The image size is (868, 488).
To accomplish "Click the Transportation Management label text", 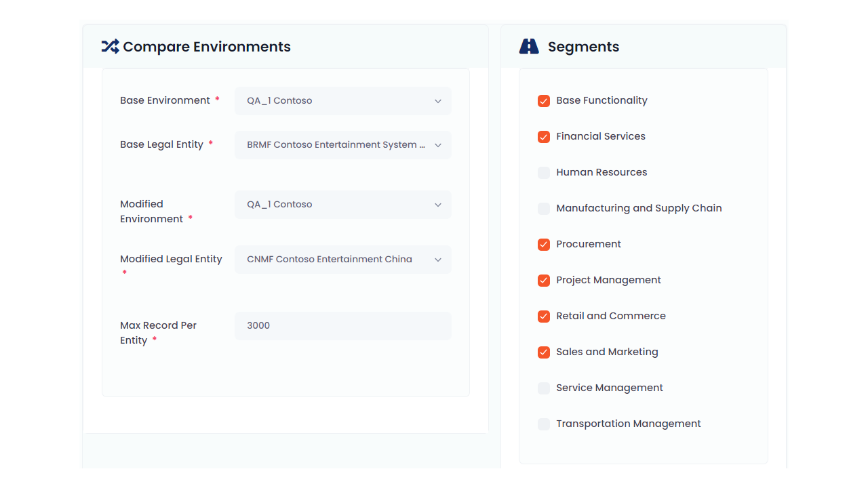I will 629,424.
